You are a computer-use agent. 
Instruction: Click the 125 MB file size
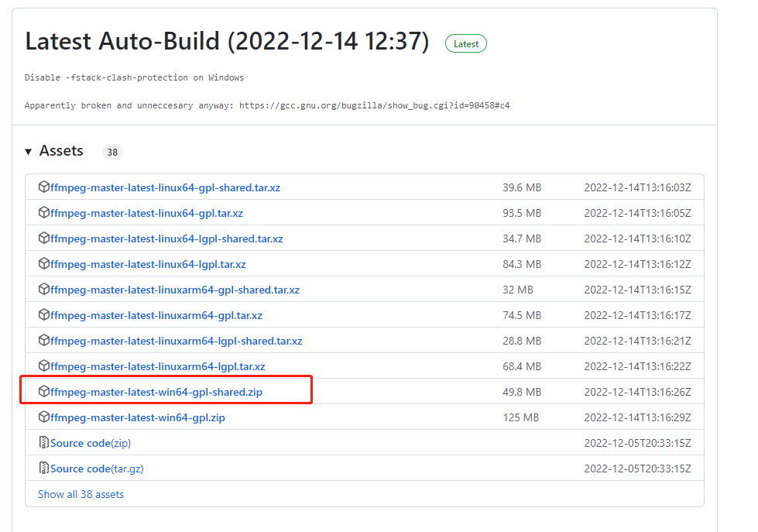(x=521, y=418)
